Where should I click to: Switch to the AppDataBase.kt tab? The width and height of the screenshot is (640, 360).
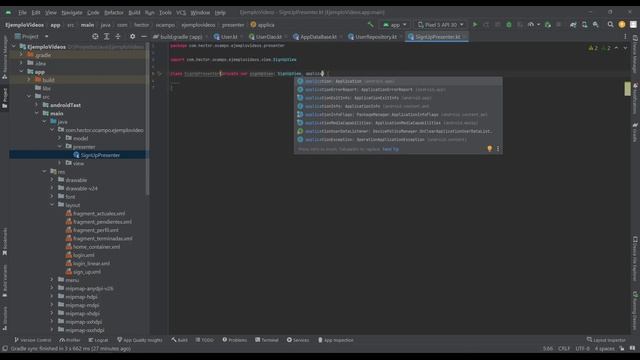click(x=315, y=37)
